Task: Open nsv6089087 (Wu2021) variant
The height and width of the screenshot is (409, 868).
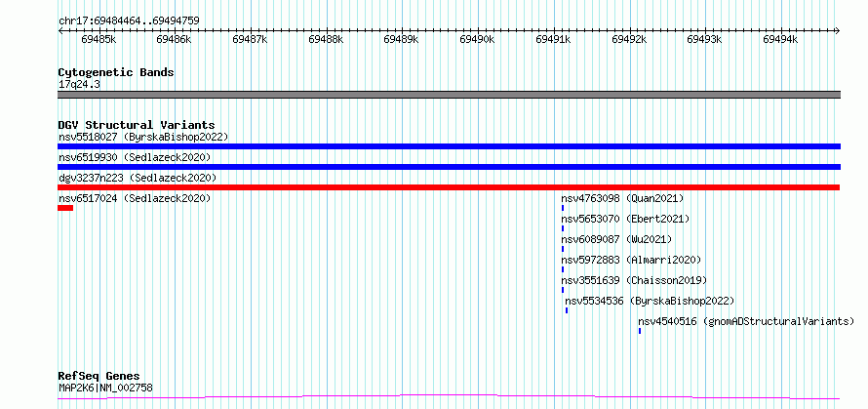Action: coord(616,239)
